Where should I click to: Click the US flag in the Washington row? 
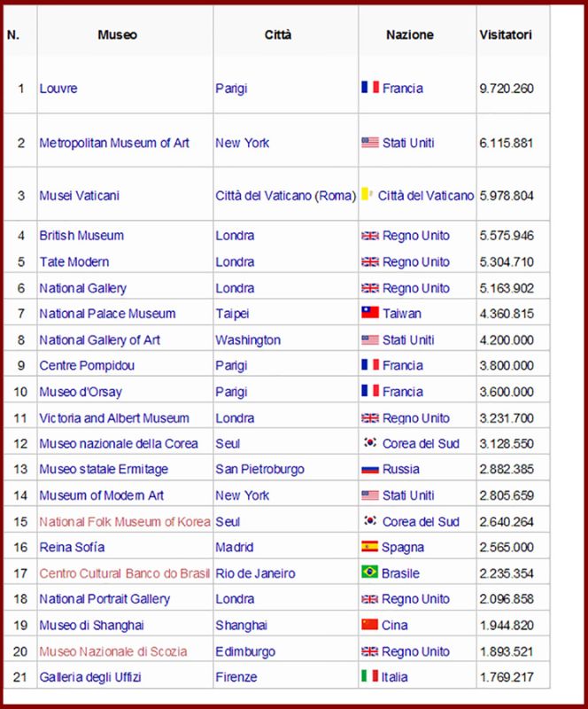click(370, 339)
